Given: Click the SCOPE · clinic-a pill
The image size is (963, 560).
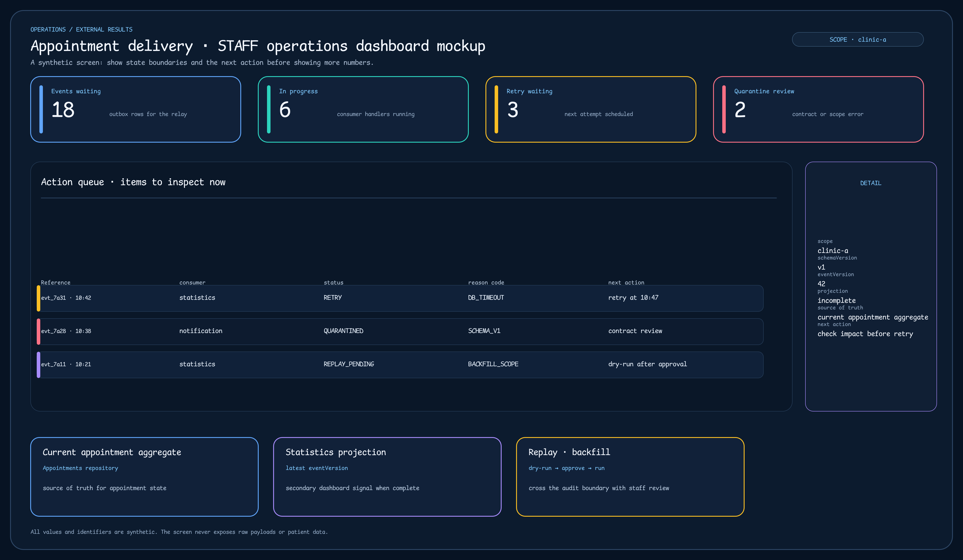Looking at the screenshot, I should tap(858, 39).
